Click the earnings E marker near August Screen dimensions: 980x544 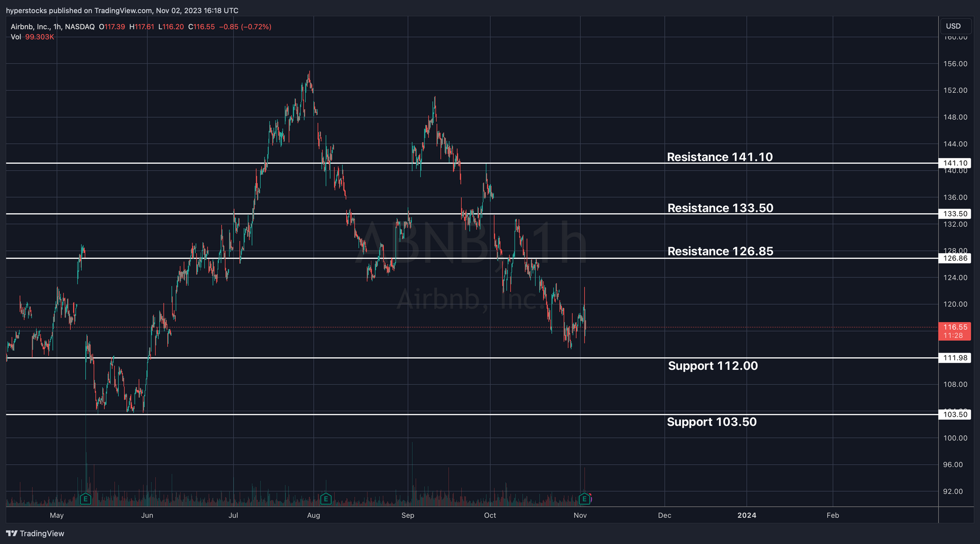pos(326,499)
